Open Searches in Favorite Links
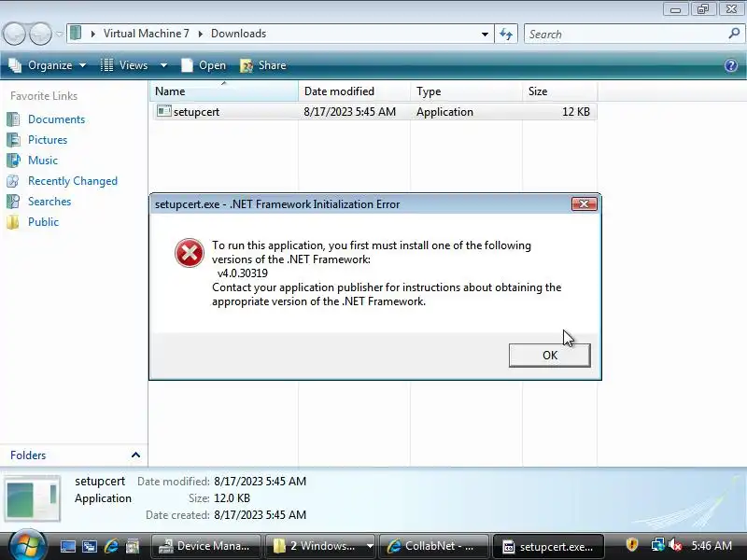 49,202
